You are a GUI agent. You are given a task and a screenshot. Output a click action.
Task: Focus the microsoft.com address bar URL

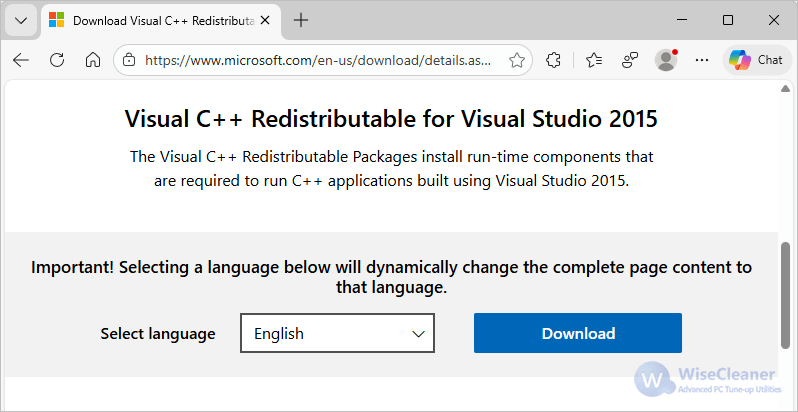click(x=318, y=61)
